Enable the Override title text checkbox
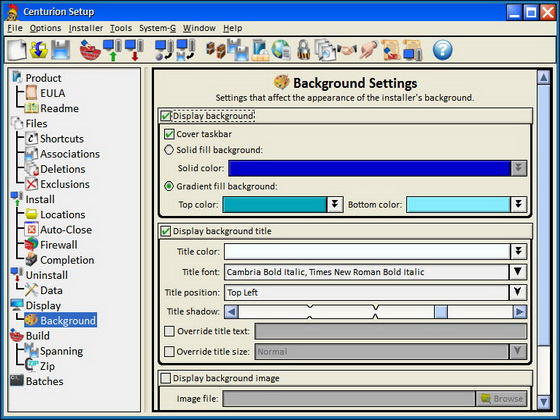560x420 pixels. (169, 331)
